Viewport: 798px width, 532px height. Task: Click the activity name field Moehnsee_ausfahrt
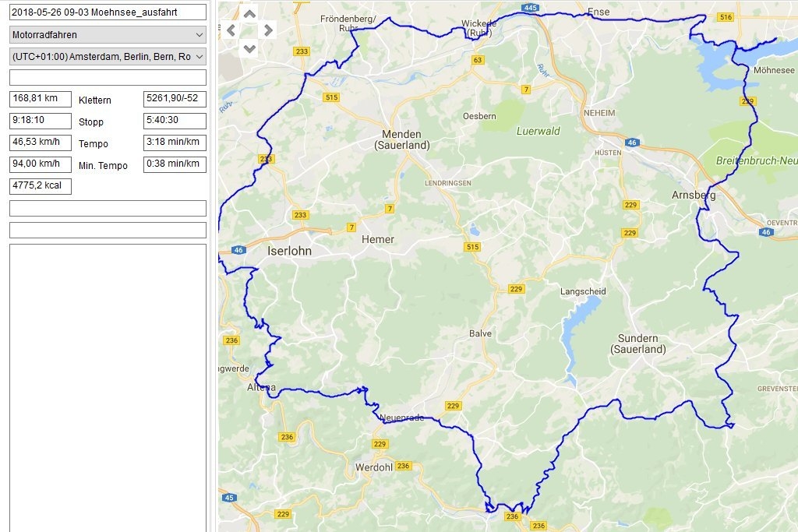click(x=108, y=12)
